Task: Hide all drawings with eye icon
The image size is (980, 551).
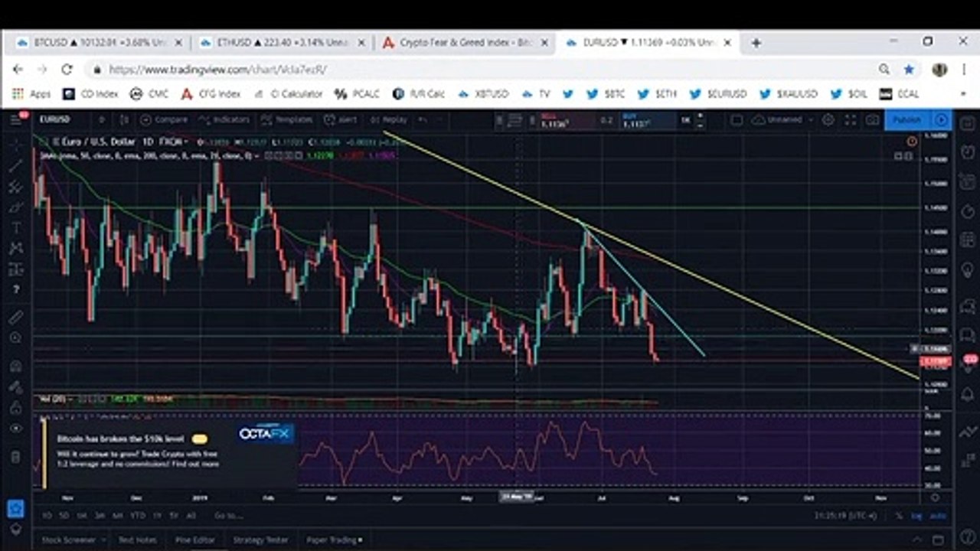Action: tap(15, 429)
